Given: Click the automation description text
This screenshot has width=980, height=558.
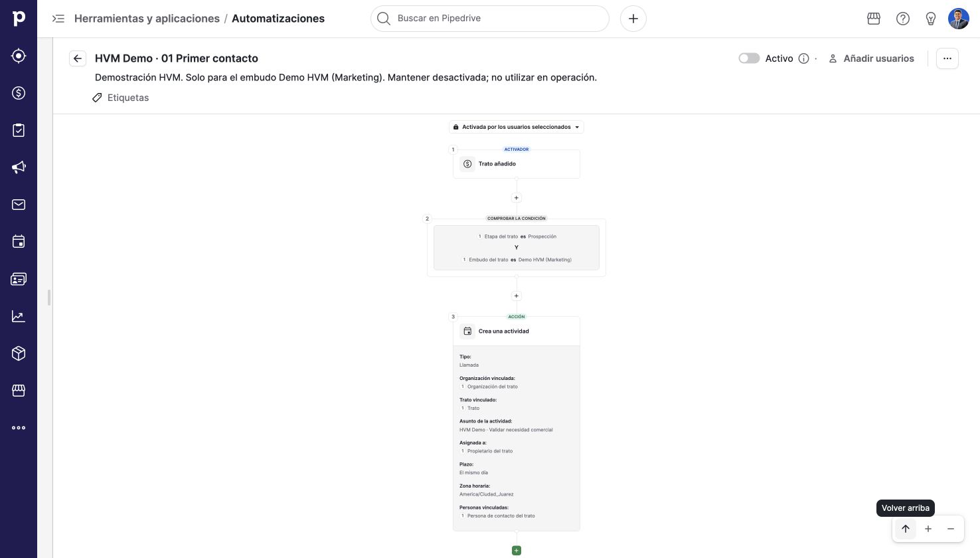Looking at the screenshot, I should click(346, 78).
